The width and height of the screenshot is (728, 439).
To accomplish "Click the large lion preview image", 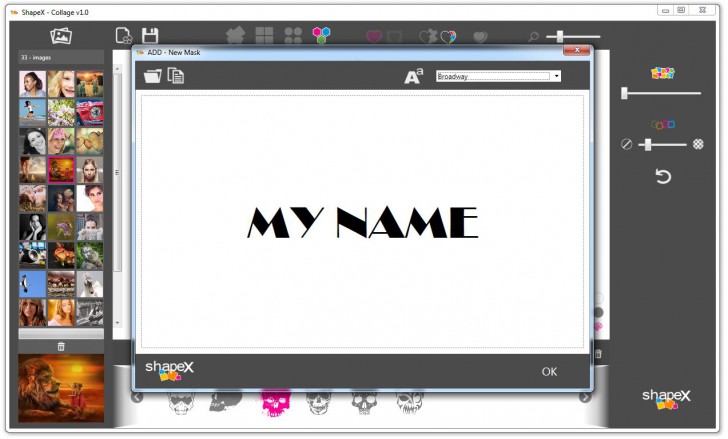I will pyautogui.click(x=61, y=388).
